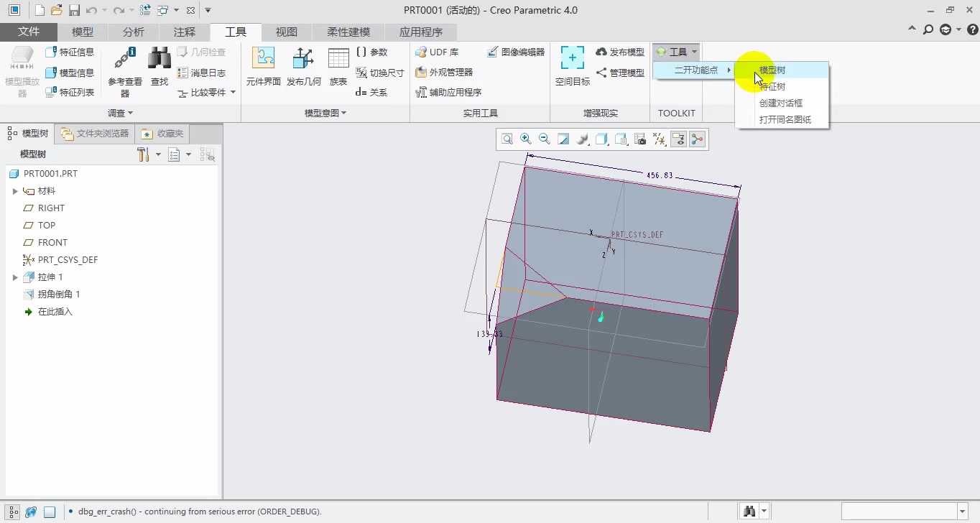Click the 空间目标 spatial target icon
The image size is (980, 523).
572,68
